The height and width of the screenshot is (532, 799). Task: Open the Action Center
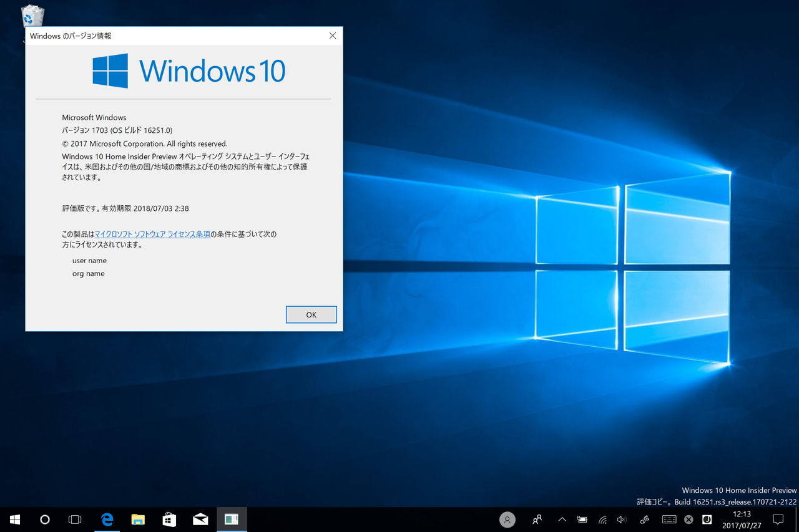pyautogui.click(x=778, y=519)
